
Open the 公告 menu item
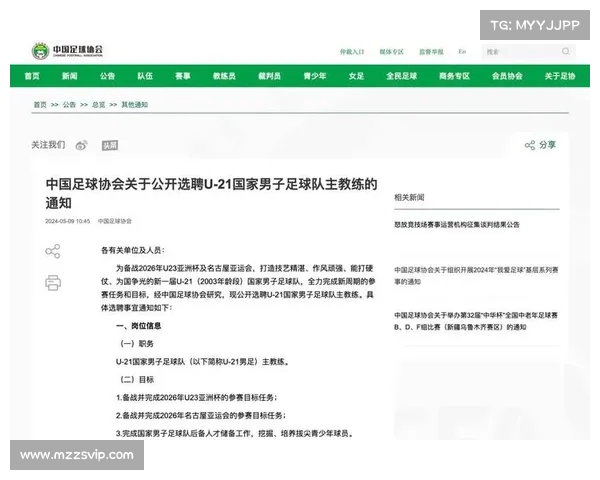[x=107, y=76]
